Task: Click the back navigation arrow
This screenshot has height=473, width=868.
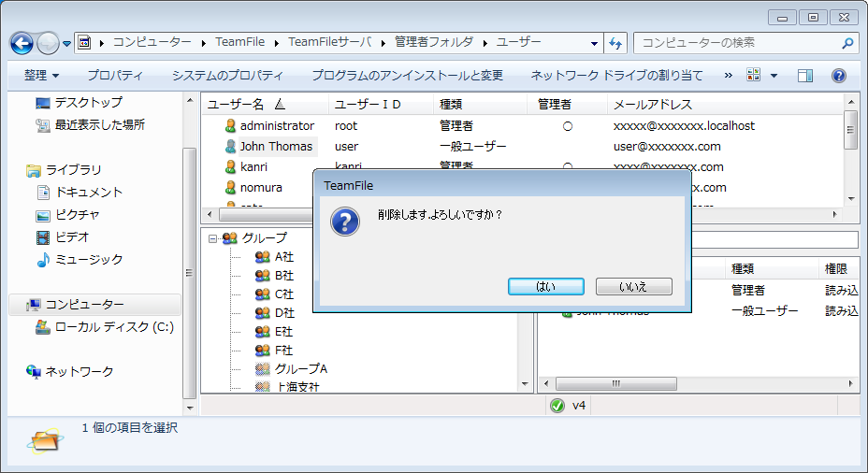Action: 22,43
